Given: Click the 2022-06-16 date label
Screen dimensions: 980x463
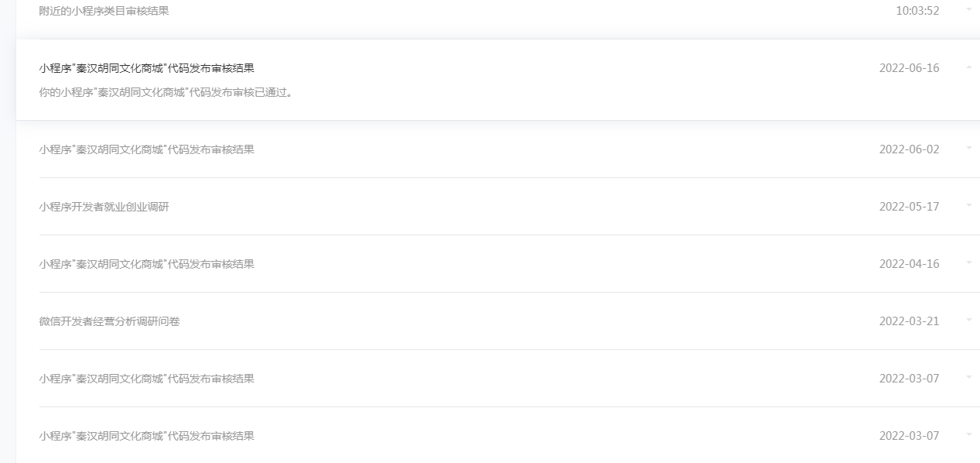Looking at the screenshot, I should [x=909, y=68].
